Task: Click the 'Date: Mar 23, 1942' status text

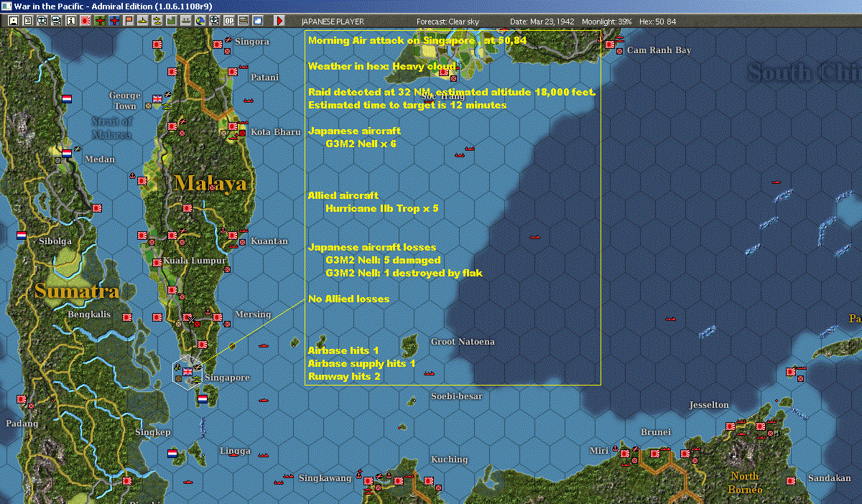Action: [542, 22]
